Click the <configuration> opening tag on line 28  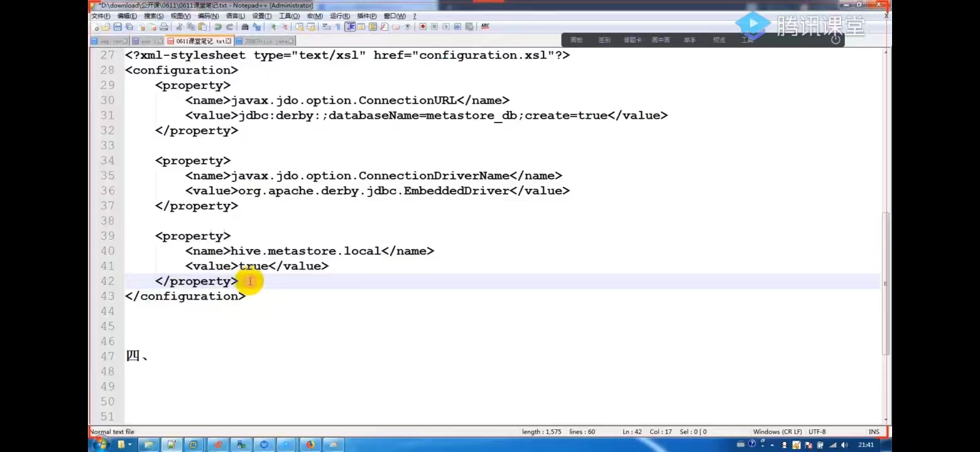tap(182, 70)
